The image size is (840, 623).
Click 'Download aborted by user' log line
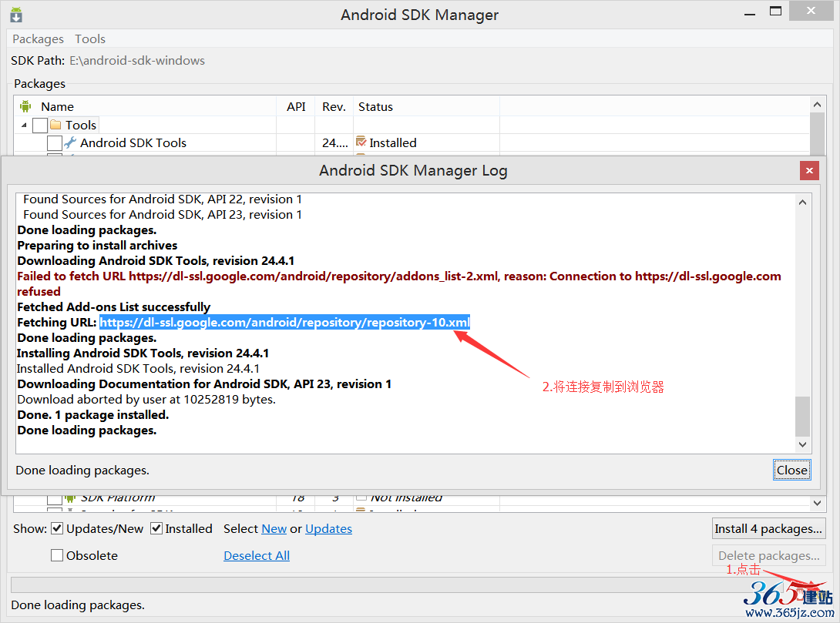coord(146,399)
